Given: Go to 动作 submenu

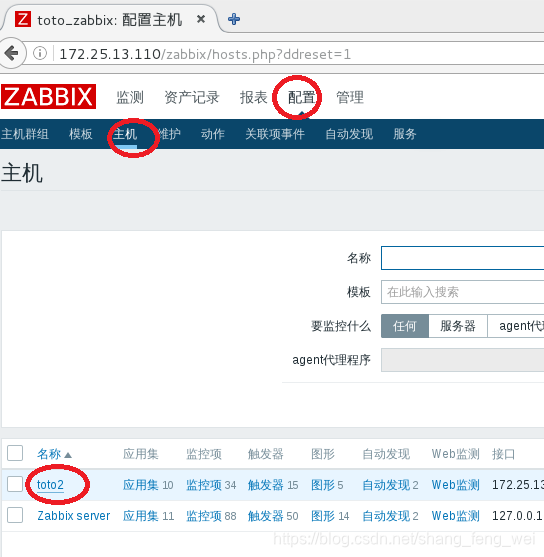Looking at the screenshot, I should coord(213,134).
